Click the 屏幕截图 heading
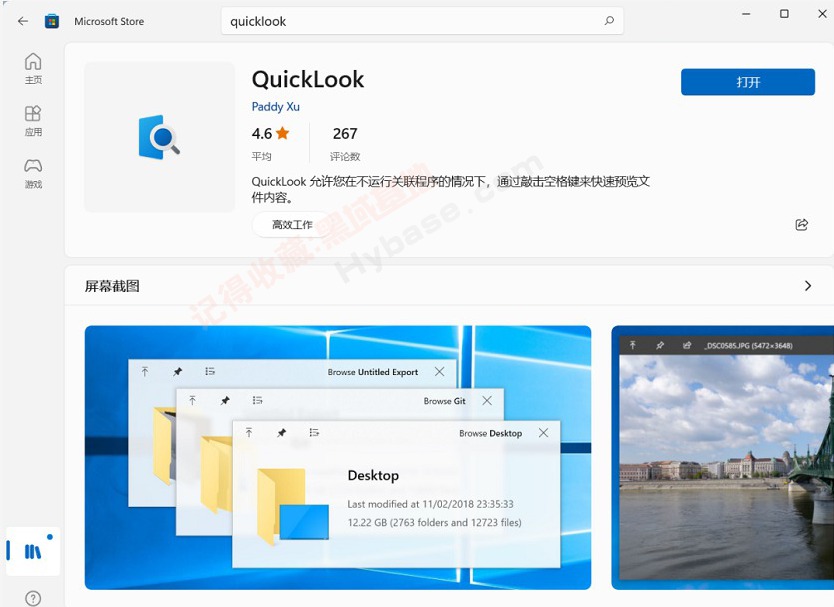The width and height of the screenshot is (834, 607). (112, 286)
